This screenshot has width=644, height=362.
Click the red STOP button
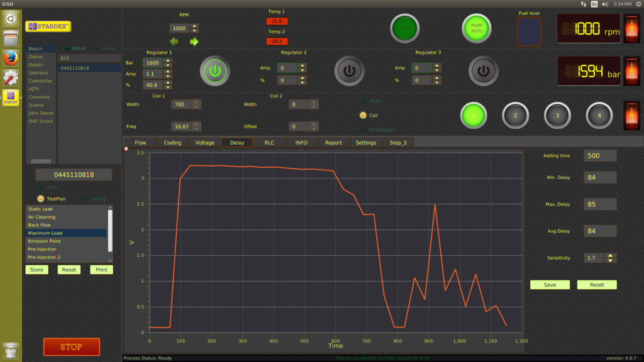[x=72, y=347]
